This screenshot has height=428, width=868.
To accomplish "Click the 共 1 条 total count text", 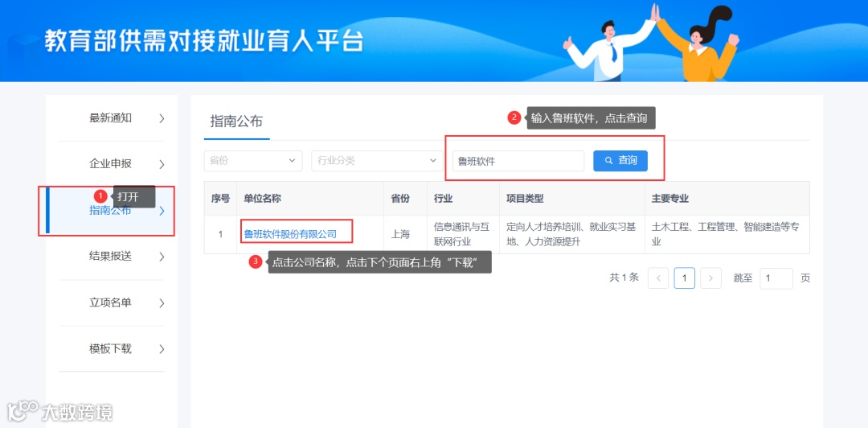I will click(x=624, y=278).
